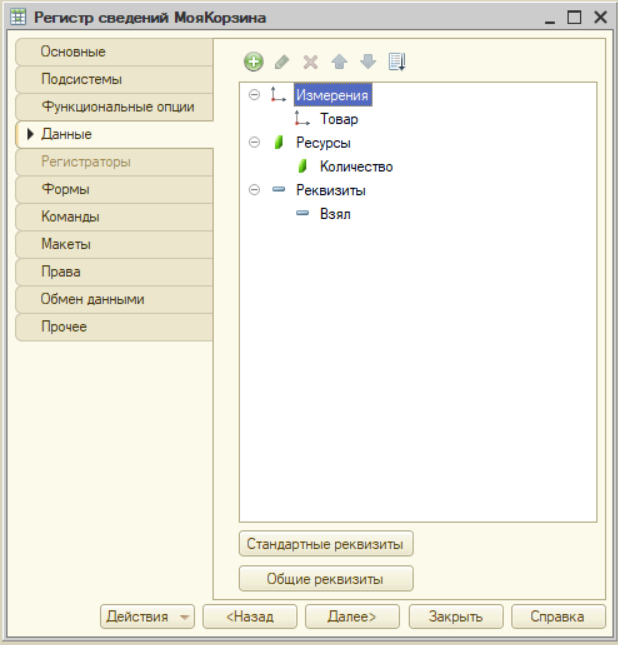618x645 pixels.
Task: Open the Формы tab
Action: click(114, 189)
